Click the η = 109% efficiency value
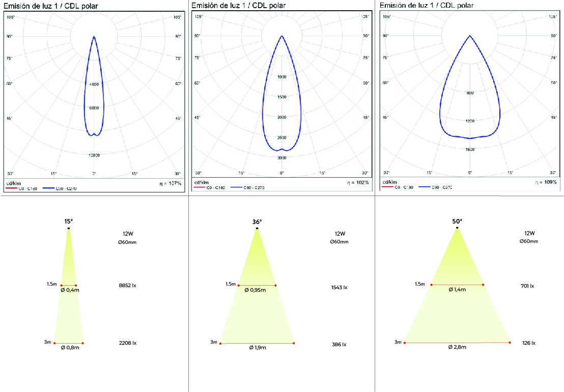This screenshot has width=564, height=392. (x=545, y=182)
